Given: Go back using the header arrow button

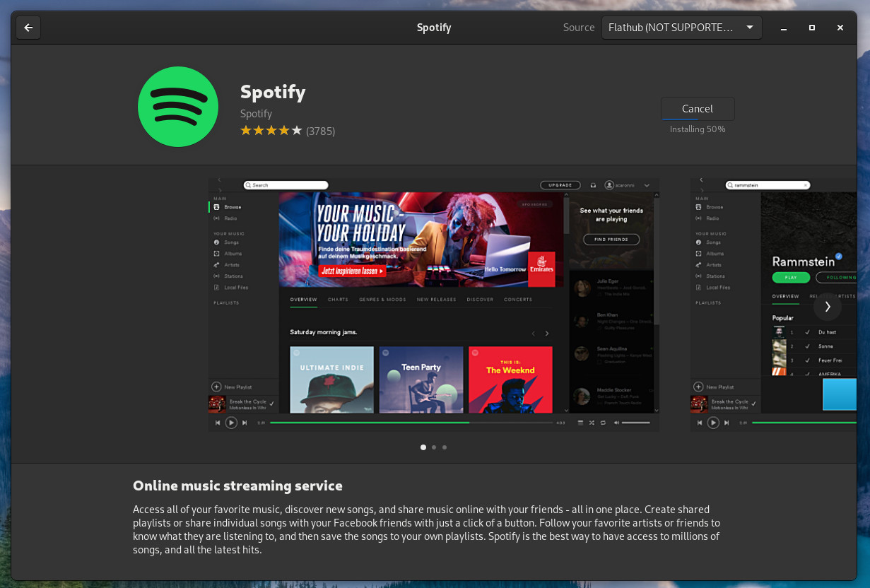Looking at the screenshot, I should click(x=28, y=28).
